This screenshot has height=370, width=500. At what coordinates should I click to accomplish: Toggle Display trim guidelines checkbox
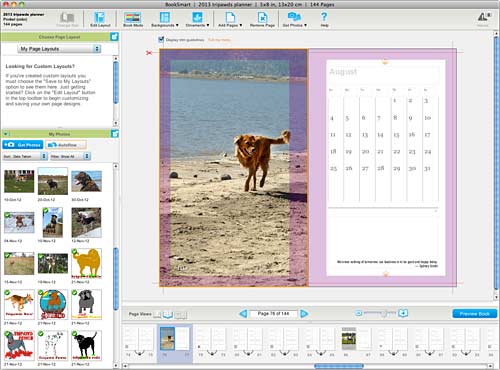click(161, 39)
